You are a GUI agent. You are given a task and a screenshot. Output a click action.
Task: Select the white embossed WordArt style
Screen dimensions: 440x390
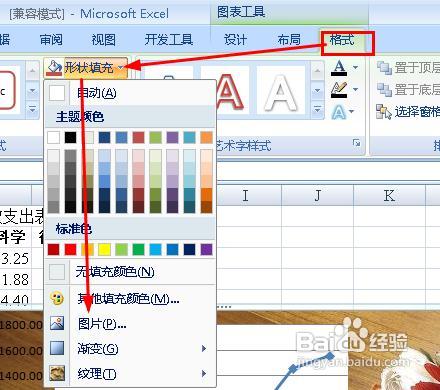tap(281, 92)
